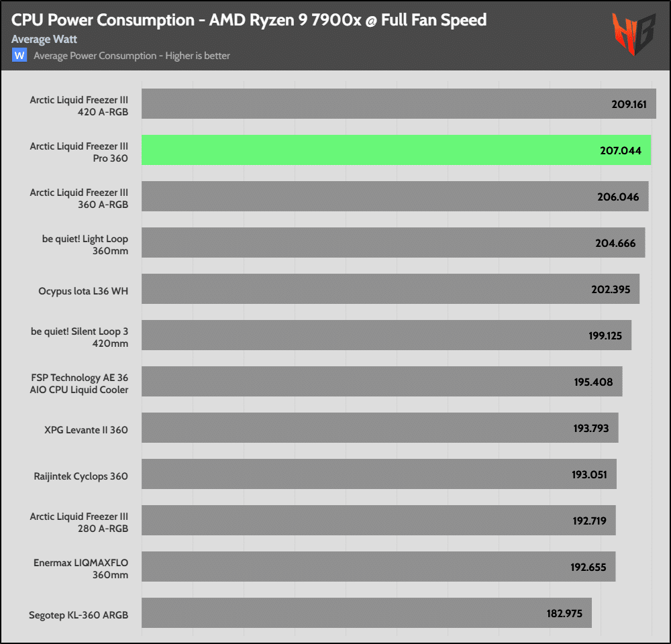671x644 pixels.
Task: Click the XPG Levante II 360 bar
Action: pos(380,428)
